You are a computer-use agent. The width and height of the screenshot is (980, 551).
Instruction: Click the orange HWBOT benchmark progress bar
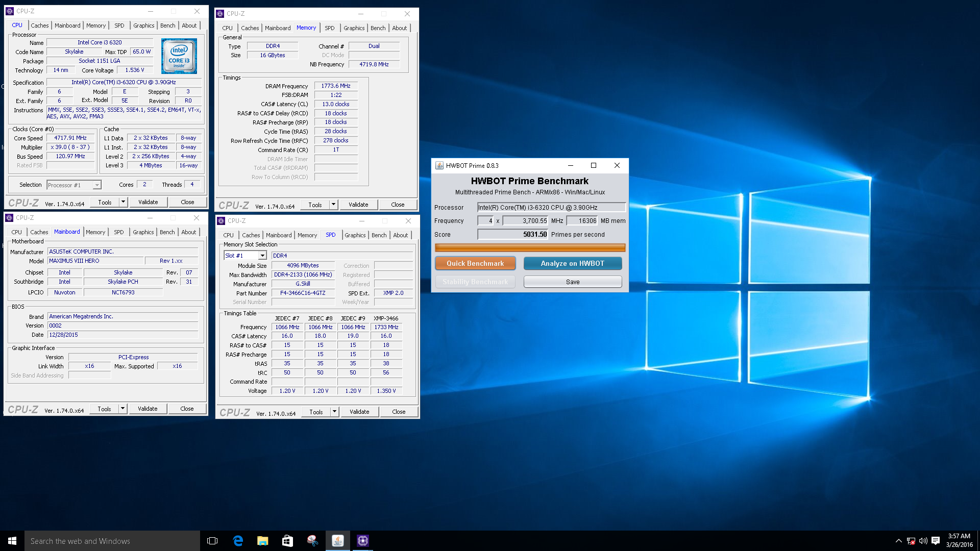[x=530, y=247]
